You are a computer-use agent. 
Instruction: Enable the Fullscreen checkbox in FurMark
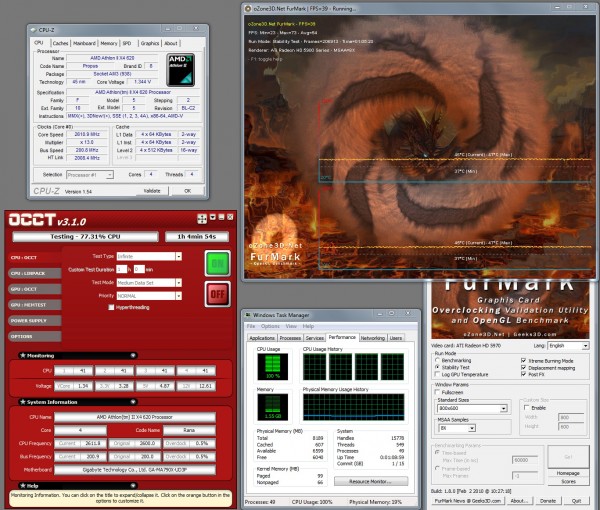437,392
